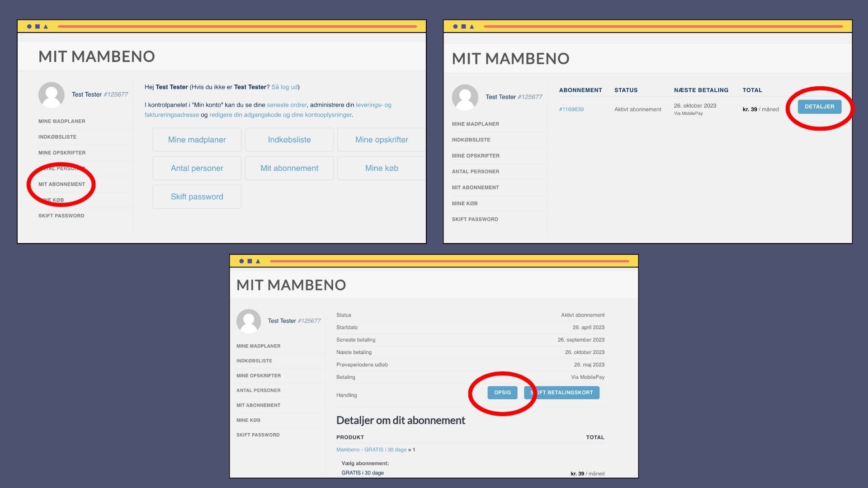Select MINE KØB in the subscription table sidebar
Screen dimensions: 868x488
coord(465,203)
